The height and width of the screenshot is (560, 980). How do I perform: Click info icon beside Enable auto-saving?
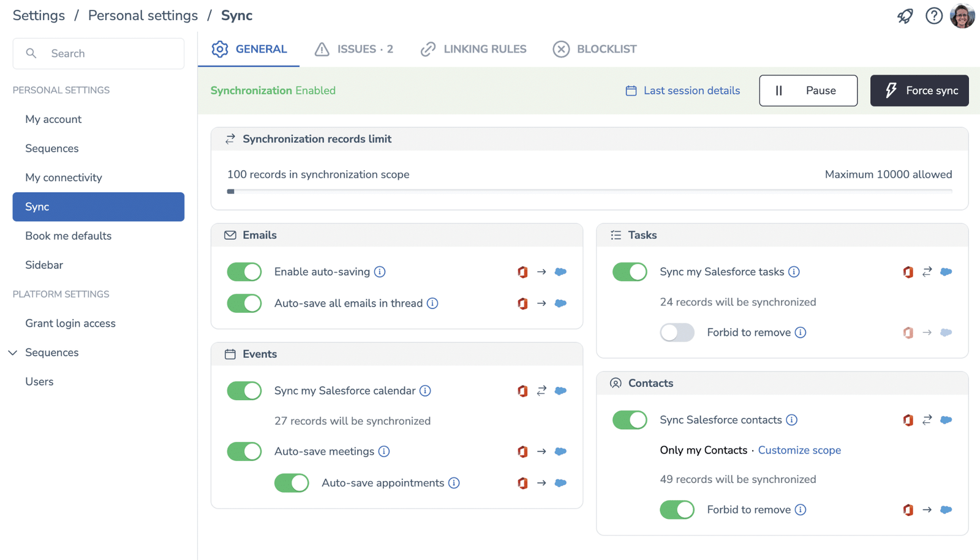click(x=380, y=272)
